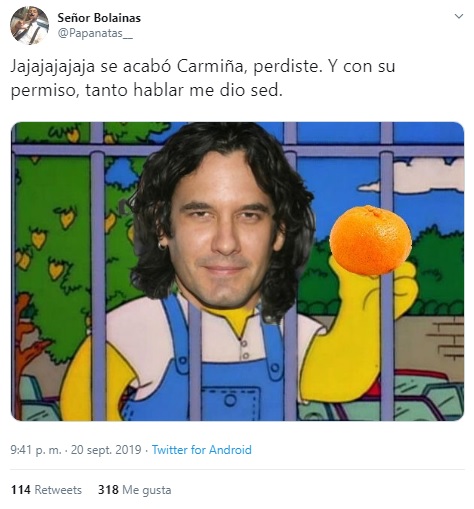Click the Twitter for Android link
Image resolution: width=474 pixels, height=509 pixels.
pyautogui.click(x=202, y=450)
